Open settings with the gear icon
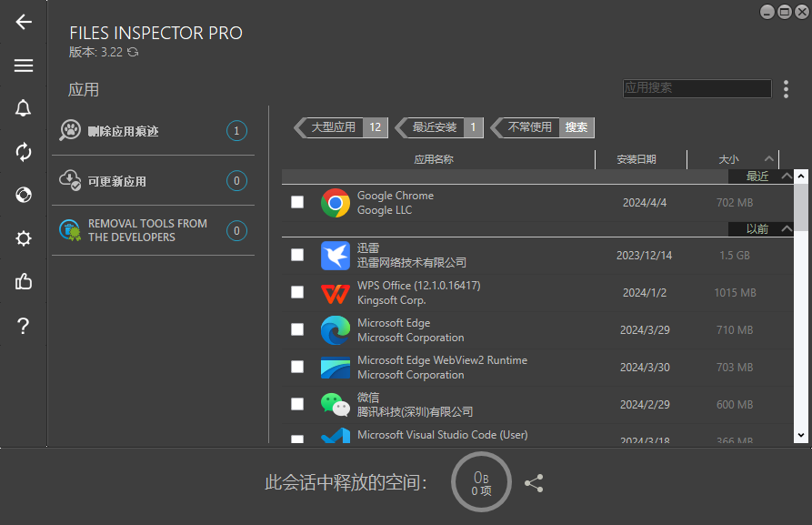This screenshot has width=812, height=525. (x=24, y=238)
